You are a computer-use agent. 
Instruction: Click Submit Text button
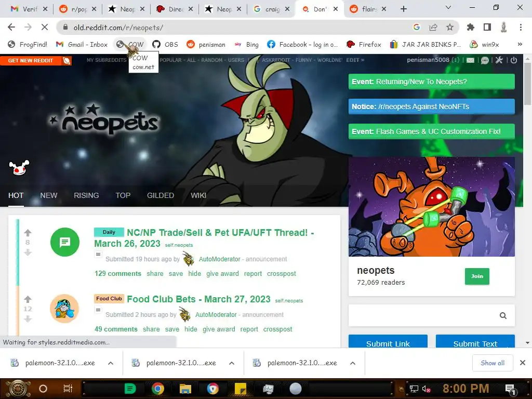[475, 342]
